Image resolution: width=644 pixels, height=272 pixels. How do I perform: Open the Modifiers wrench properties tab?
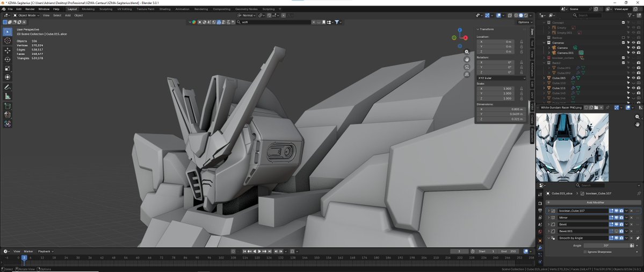click(x=540, y=248)
